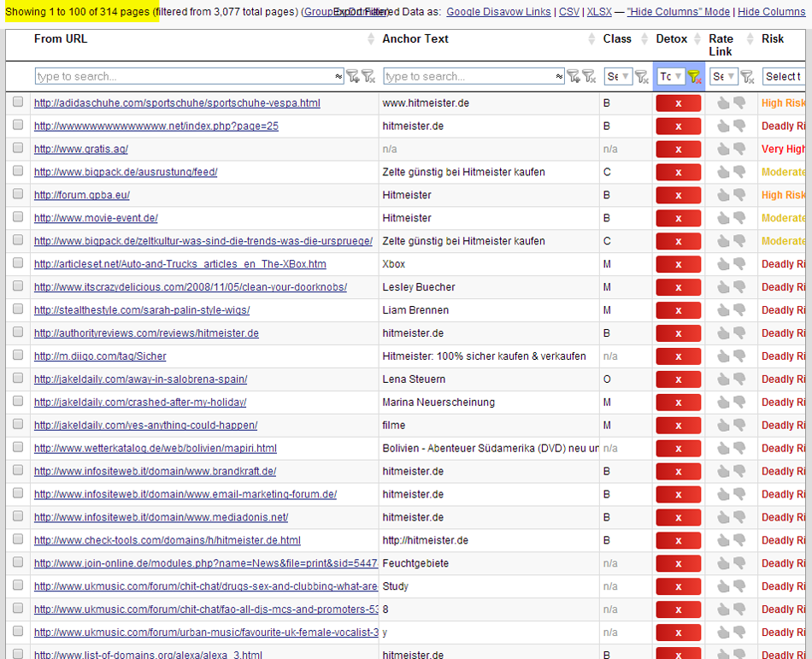Sort by Anchor Text column header
Image resolution: width=812 pixels, height=659 pixels.
415,38
